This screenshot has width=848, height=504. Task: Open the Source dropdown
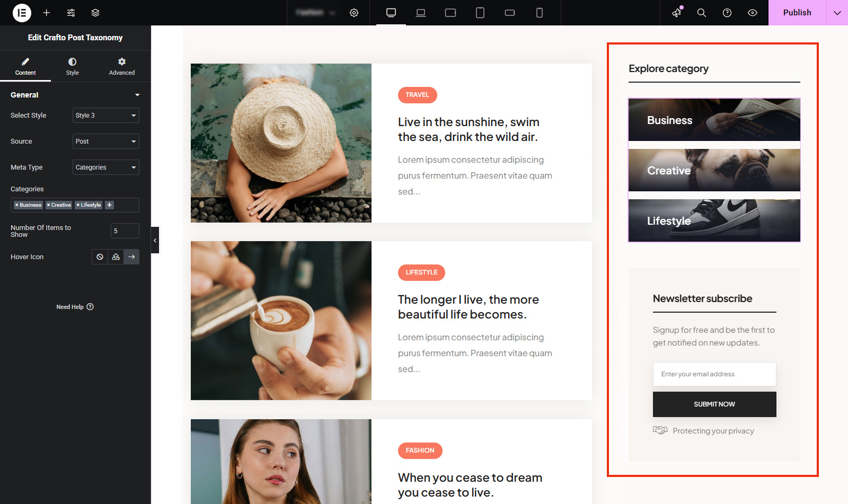click(x=105, y=141)
